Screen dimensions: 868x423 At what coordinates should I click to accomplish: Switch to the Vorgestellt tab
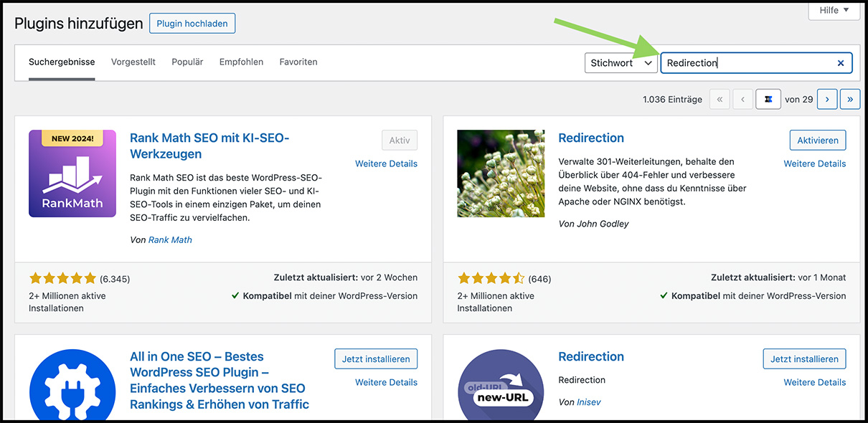pos(133,62)
